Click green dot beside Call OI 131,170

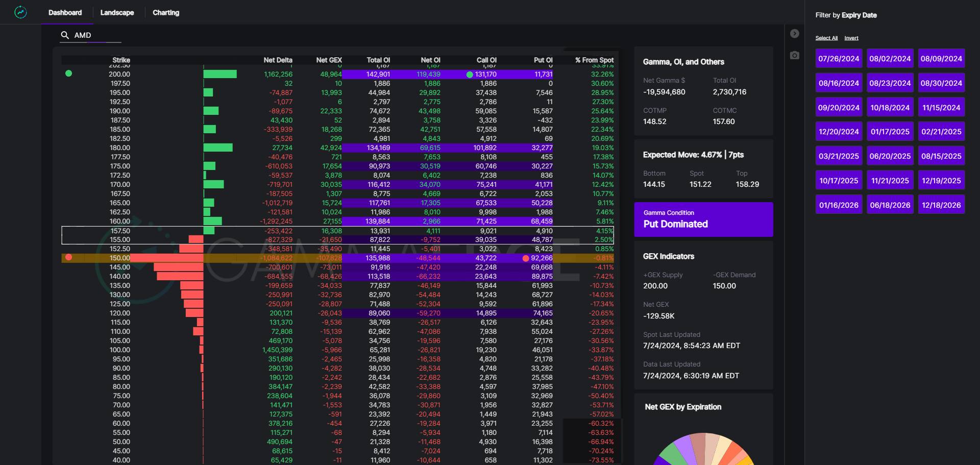tap(470, 75)
